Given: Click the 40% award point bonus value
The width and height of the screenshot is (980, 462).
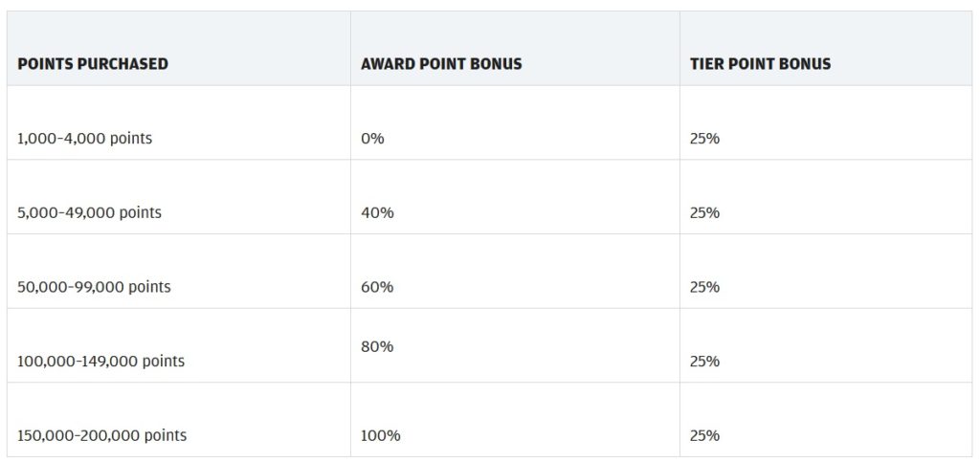Looking at the screenshot, I should tap(377, 212).
